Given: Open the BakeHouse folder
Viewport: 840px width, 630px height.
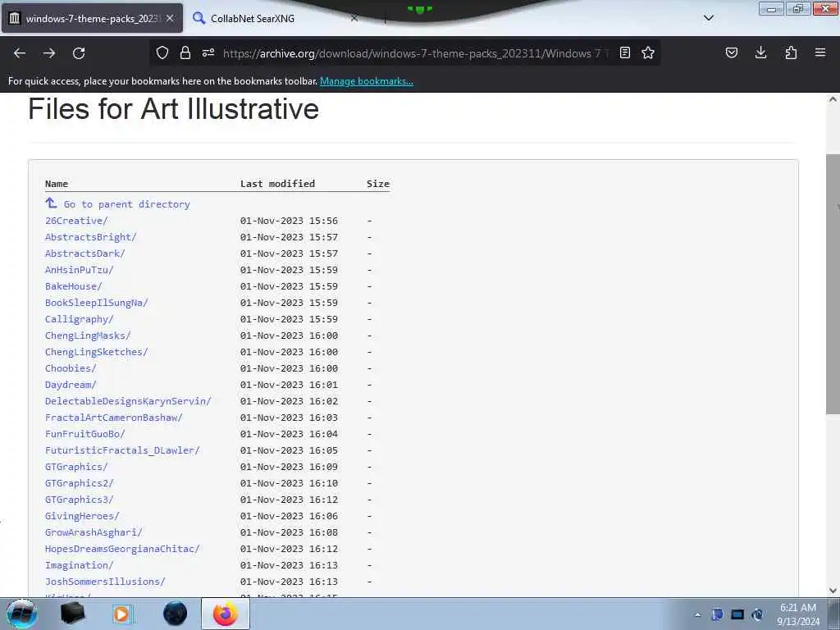Looking at the screenshot, I should pos(73,286).
